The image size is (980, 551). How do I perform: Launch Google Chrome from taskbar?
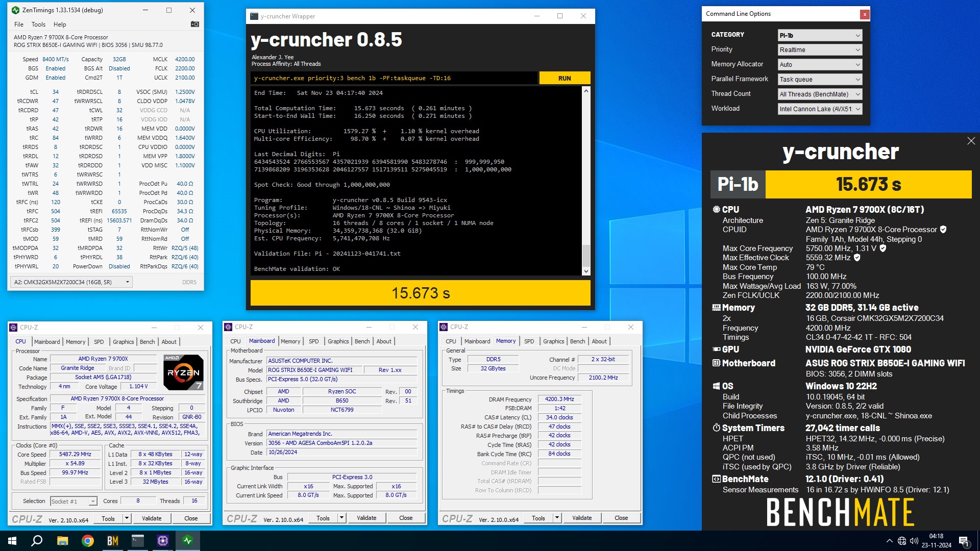click(87, 541)
